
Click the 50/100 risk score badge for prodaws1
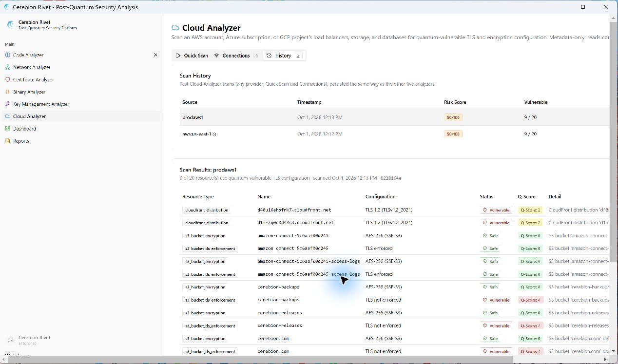click(453, 117)
